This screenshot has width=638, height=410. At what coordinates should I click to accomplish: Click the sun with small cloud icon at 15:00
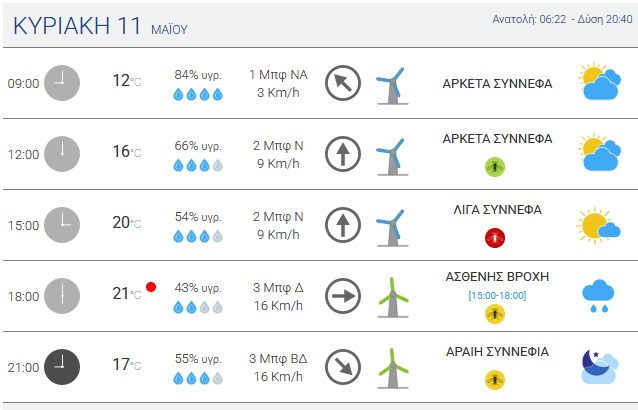point(598,225)
